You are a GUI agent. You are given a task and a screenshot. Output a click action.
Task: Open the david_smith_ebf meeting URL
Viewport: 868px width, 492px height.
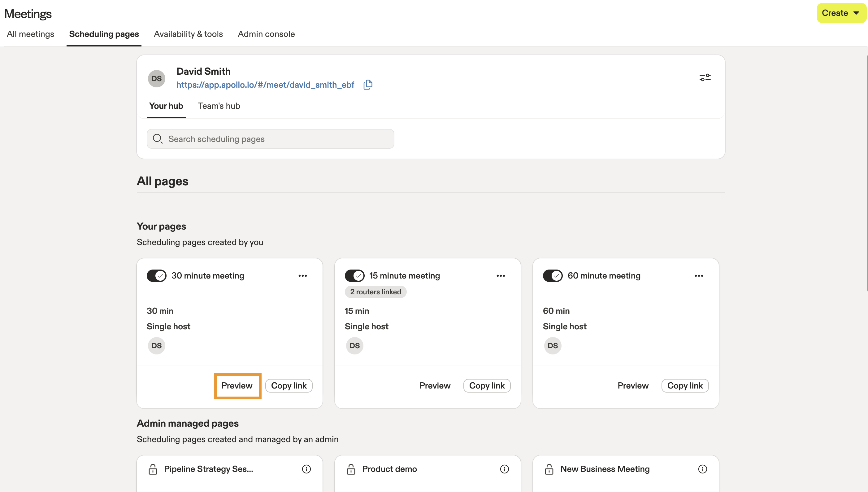point(265,85)
